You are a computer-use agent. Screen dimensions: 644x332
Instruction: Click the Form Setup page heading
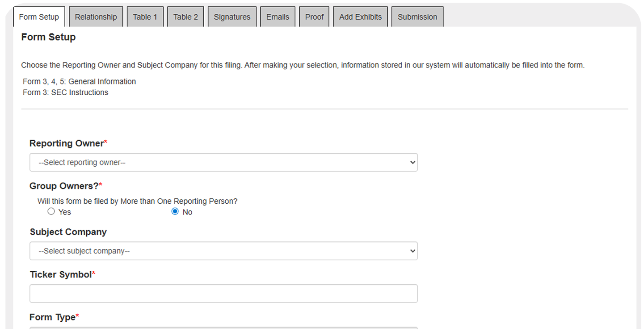[48, 37]
